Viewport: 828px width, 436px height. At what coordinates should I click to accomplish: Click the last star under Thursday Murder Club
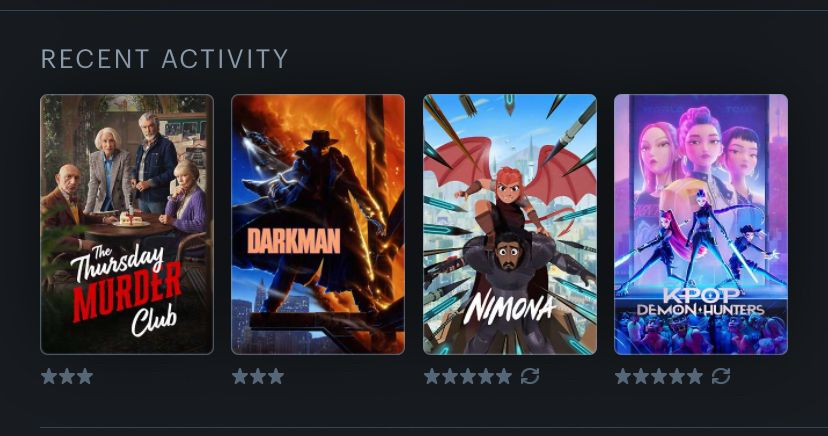[x=85, y=376]
